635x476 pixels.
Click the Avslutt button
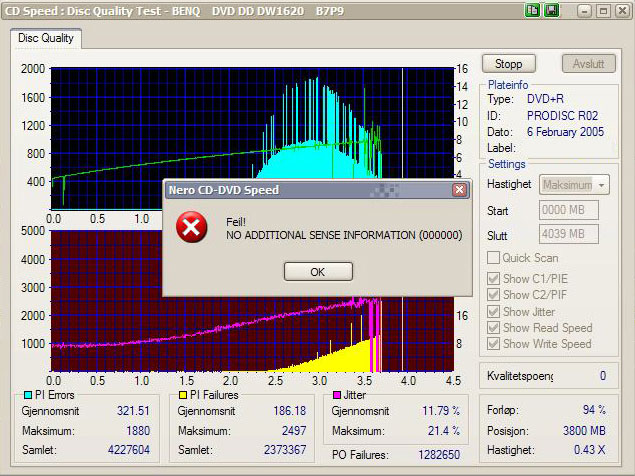[589, 64]
